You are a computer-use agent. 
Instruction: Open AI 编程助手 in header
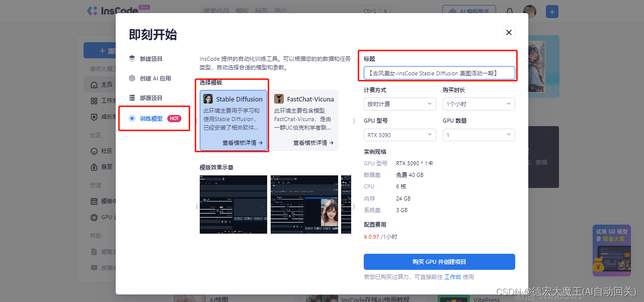pos(469,11)
